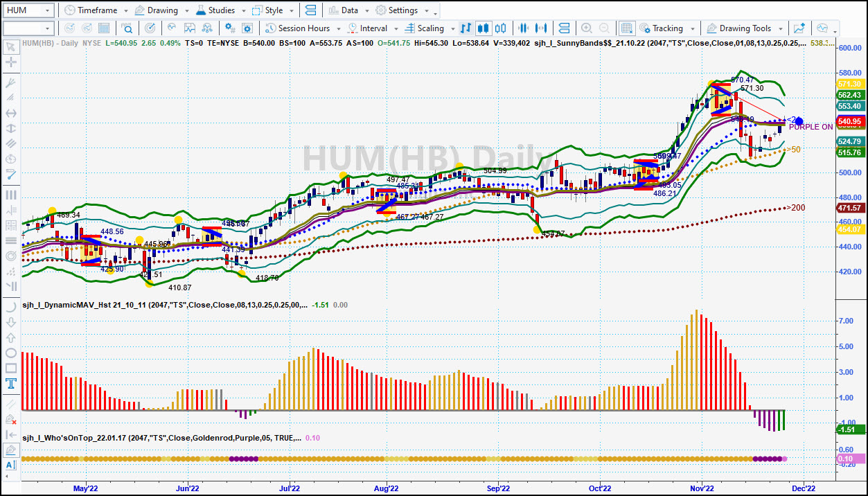Click the wavy-line indicator toolbar icon
This screenshot has width=868, height=496.
point(170,28)
